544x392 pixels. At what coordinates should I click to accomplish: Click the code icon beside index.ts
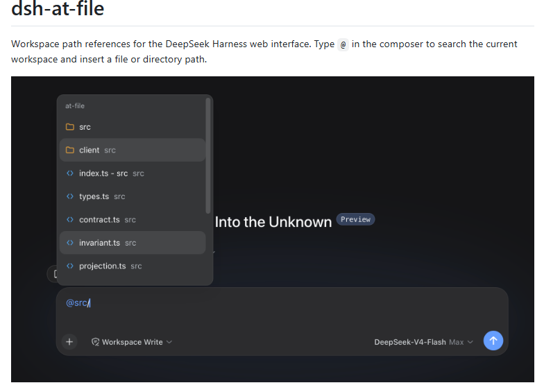pyautogui.click(x=70, y=173)
